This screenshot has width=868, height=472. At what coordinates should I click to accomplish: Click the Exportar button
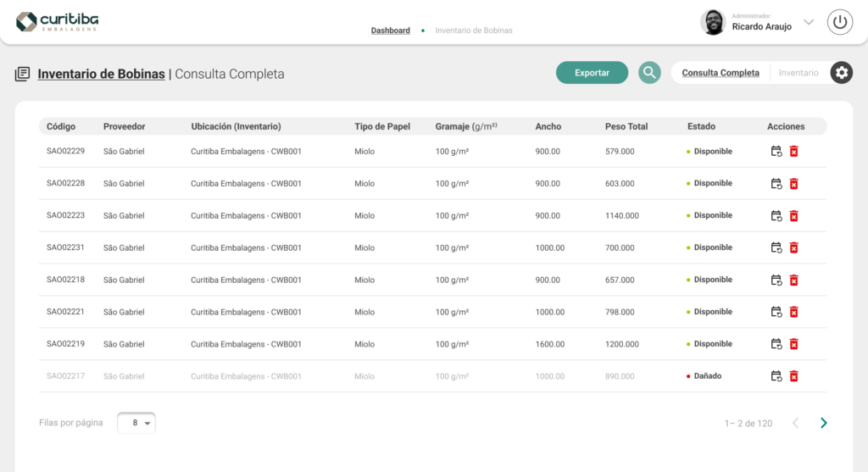[592, 73]
